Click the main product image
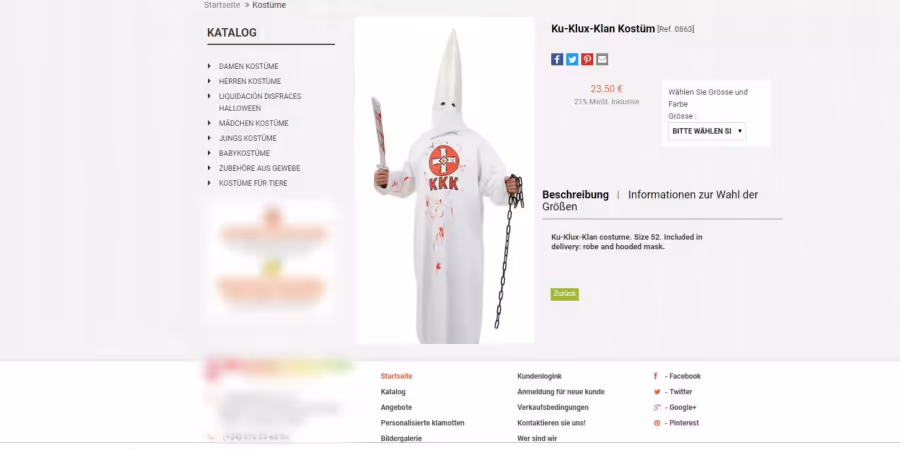 click(x=444, y=180)
